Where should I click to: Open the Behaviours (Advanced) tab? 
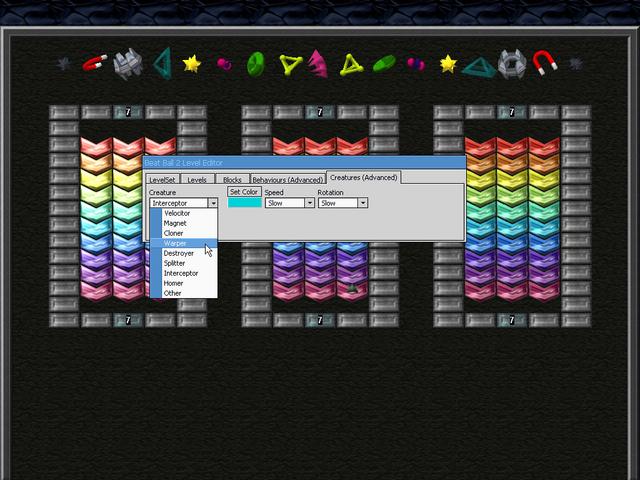pyautogui.click(x=288, y=180)
